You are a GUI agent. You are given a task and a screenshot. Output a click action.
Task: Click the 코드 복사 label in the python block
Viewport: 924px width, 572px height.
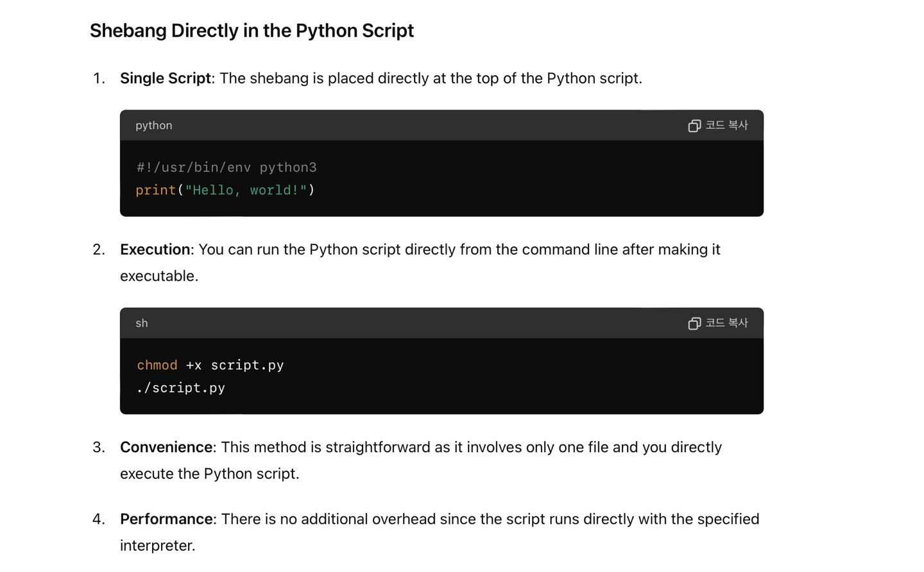726,125
